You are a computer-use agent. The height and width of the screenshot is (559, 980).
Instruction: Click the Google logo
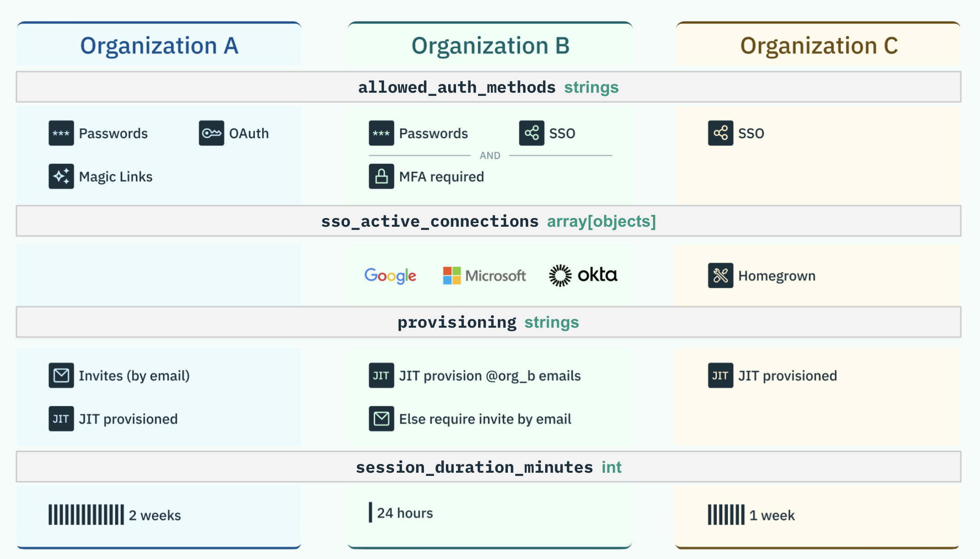click(390, 275)
